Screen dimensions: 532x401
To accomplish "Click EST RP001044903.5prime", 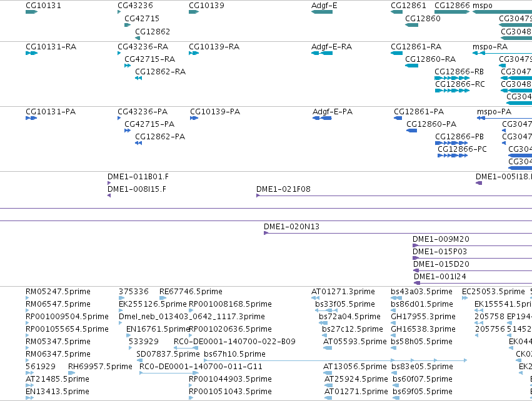I will pos(231,379).
